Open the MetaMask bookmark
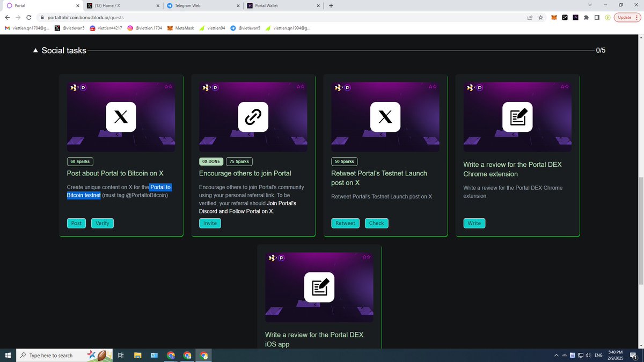The width and height of the screenshot is (644, 362). pyautogui.click(x=180, y=28)
